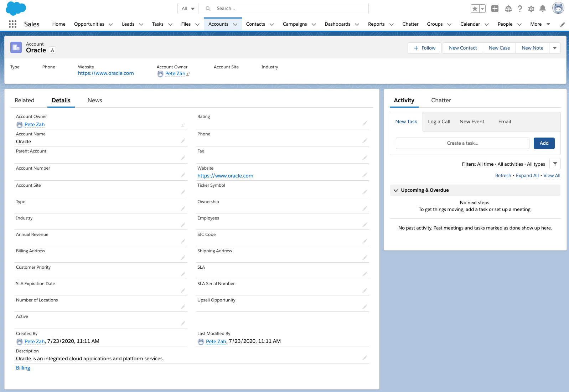Open Global Actions plus icon

click(x=495, y=9)
